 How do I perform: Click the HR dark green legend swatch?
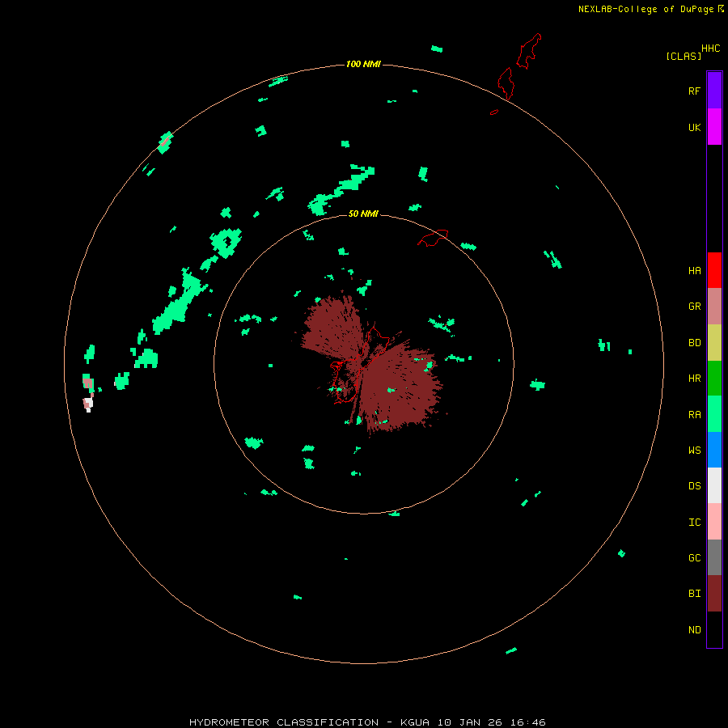(x=714, y=379)
